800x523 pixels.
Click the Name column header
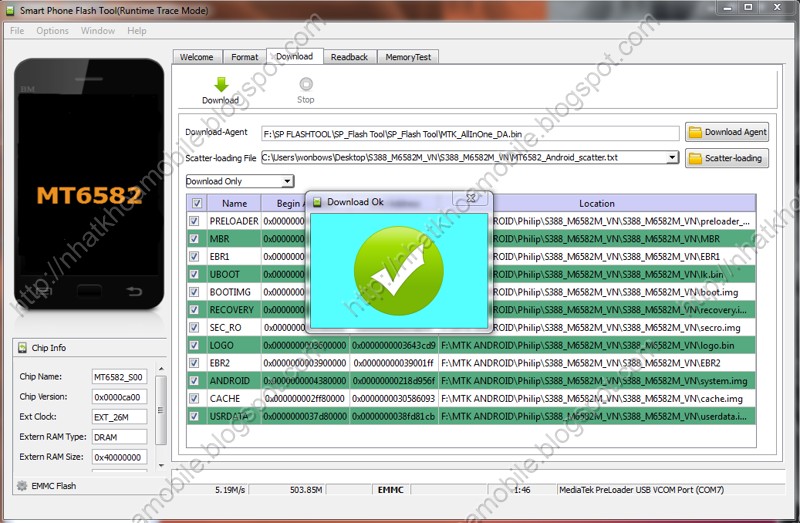(x=234, y=204)
